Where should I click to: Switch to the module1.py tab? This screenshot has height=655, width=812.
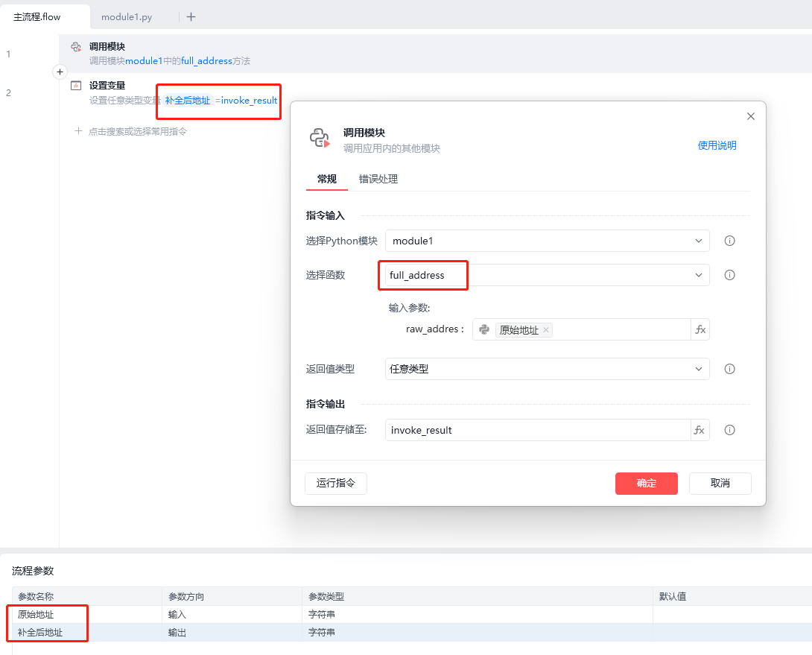[127, 17]
